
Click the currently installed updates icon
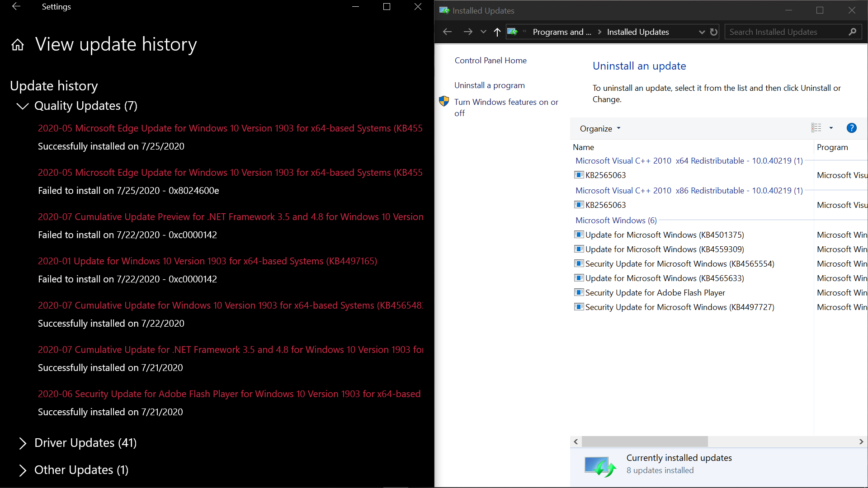pyautogui.click(x=600, y=467)
